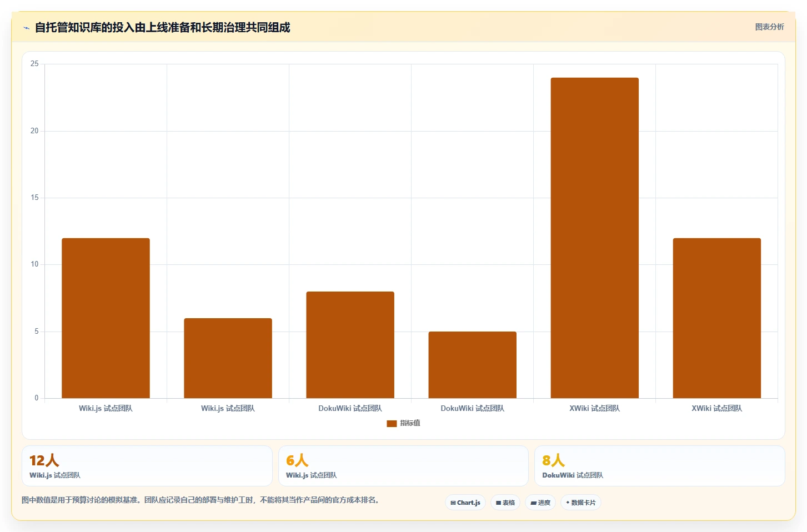Select the Wiki.js 试点团队 bar with value 12
Viewport: 807px width, 532px height.
106,318
